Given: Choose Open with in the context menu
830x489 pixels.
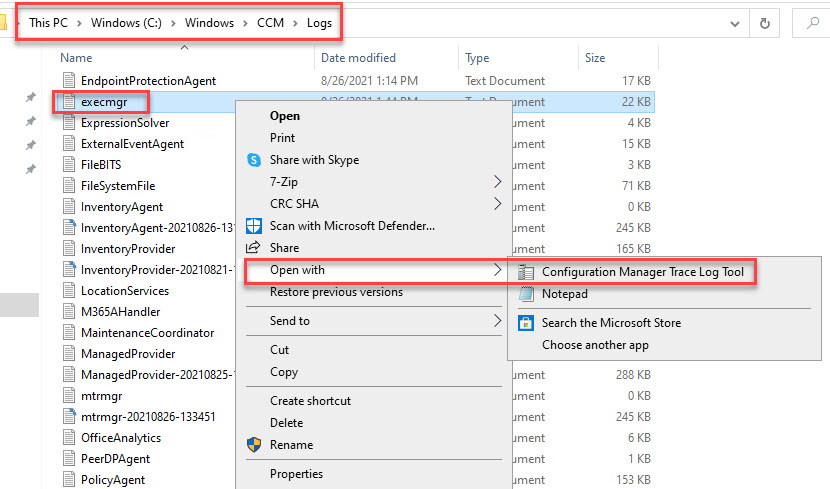Looking at the screenshot, I should click(x=297, y=270).
